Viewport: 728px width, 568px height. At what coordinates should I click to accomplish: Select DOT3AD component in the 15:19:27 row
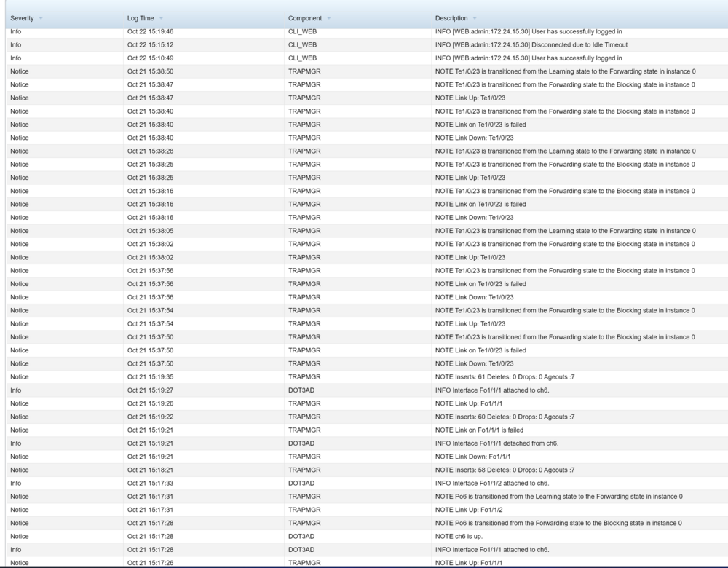click(301, 390)
